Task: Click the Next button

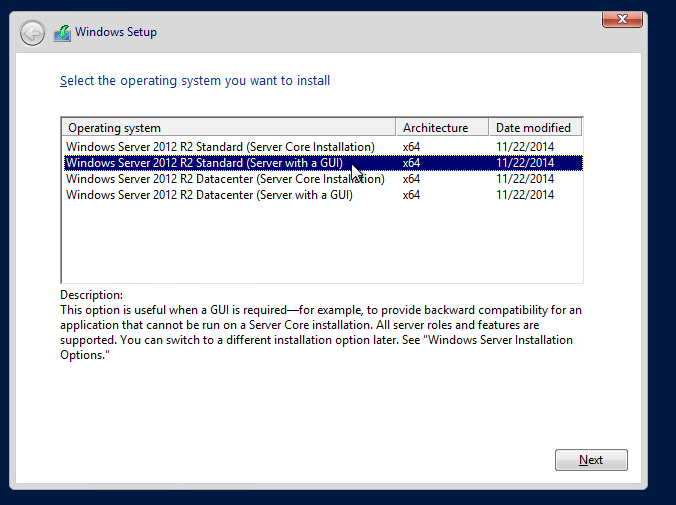Action: 591,460
